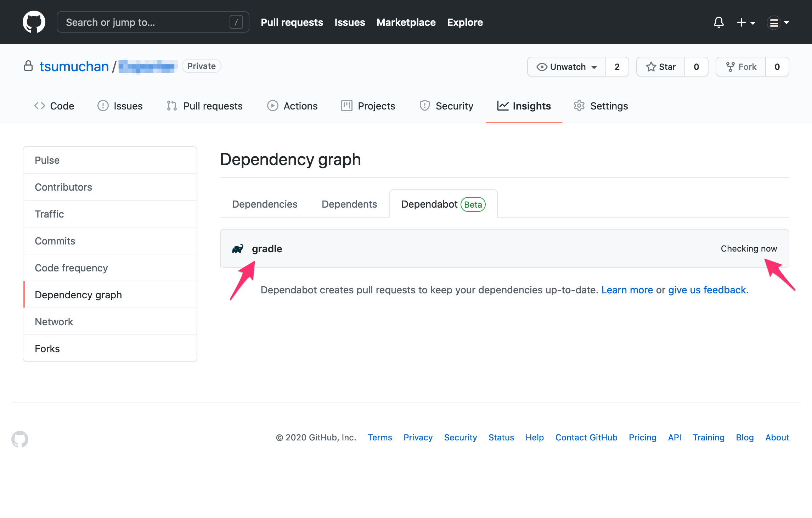The height and width of the screenshot is (518, 812).
Task: Follow the Learn more link
Action: 627,290
